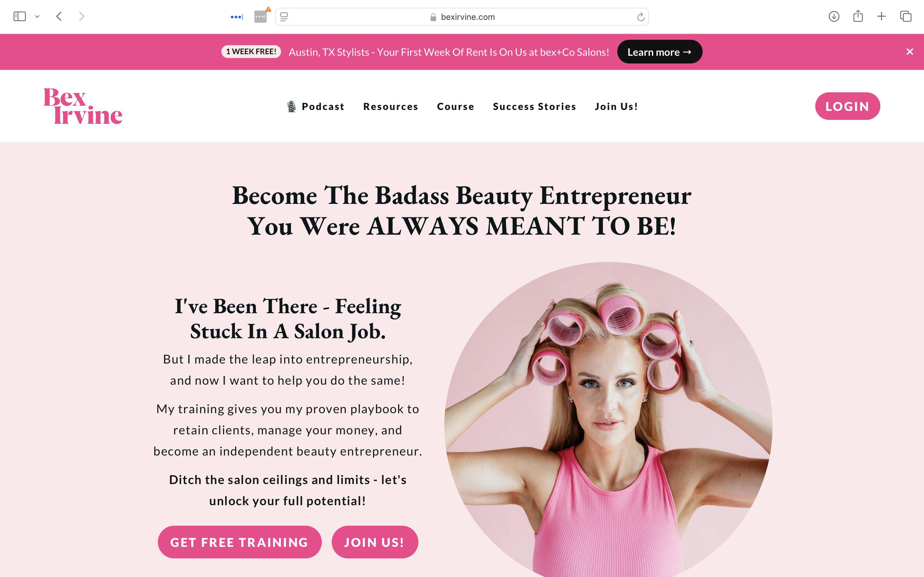Click the bexirvine.com address field
924x577 pixels.
(x=462, y=17)
